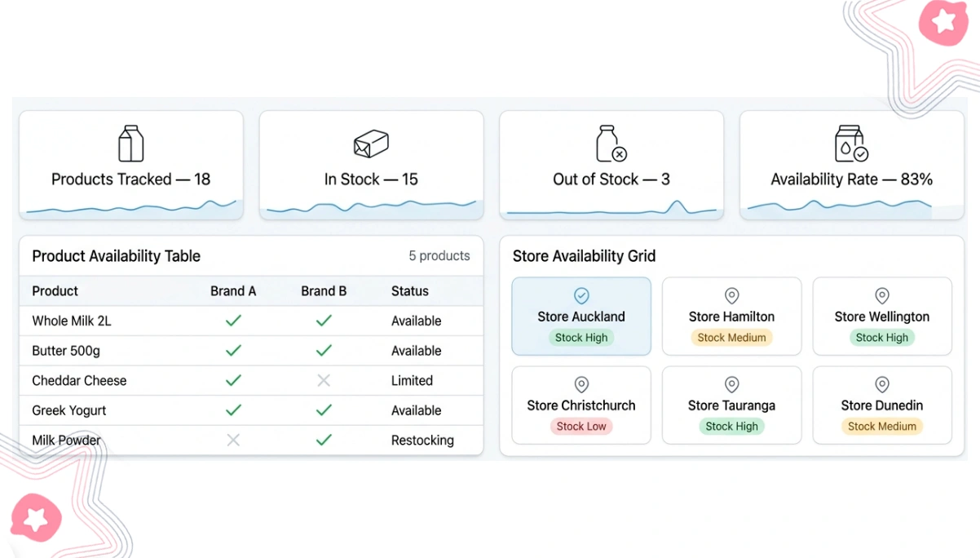The width and height of the screenshot is (980, 558).
Task: Toggle Brand B X mark for Cheddar Cheese
Action: pyautogui.click(x=324, y=380)
